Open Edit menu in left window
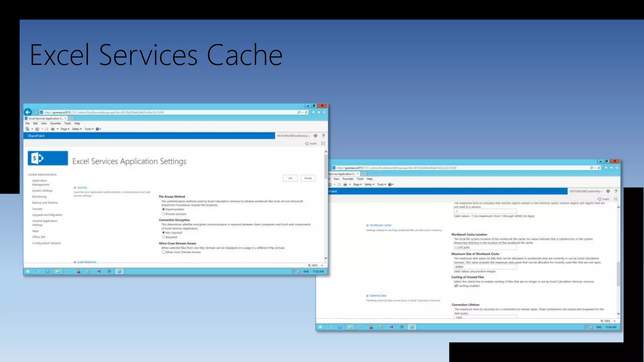Viewport: 644px width, 362px height. tap(35, 123)
